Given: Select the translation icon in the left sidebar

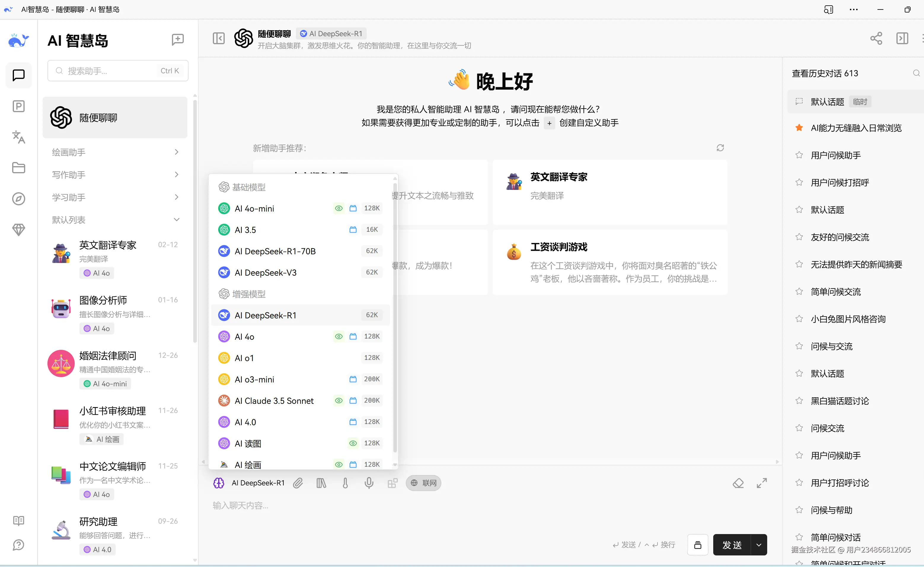Looking at the screenshot, I should pyautogui.click(x=18, y=137).
